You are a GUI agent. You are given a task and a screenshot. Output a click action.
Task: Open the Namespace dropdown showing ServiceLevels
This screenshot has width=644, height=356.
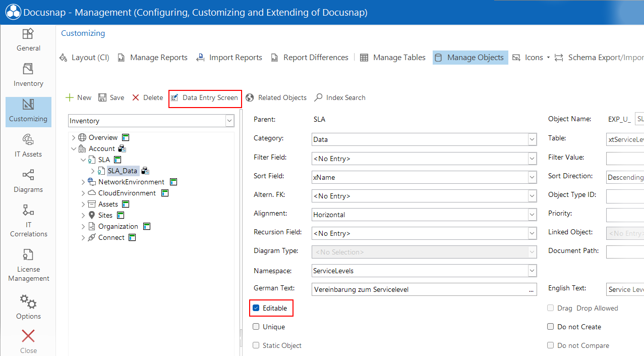pyautogui.click(x=532, y=271)
